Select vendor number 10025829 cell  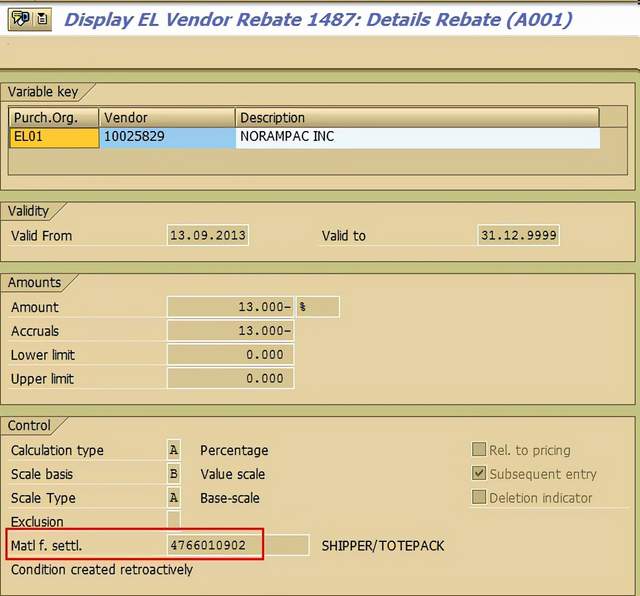coord(167,137)
